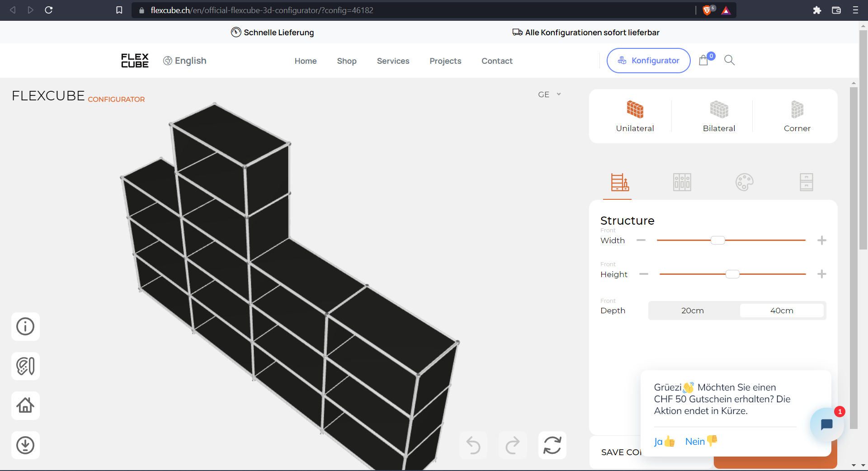Click Alle Konfigurationen sofort lieferbar text
The height and width of the screenshot is (471, 868).
point(592,33)
